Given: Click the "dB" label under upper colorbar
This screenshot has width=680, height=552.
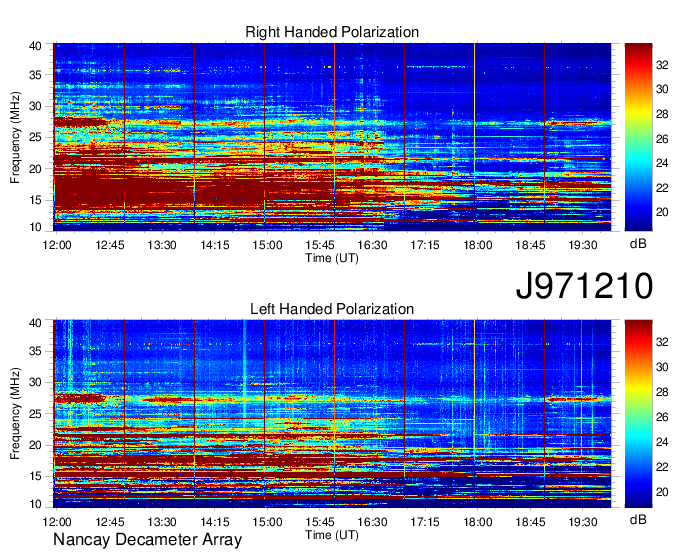Looking at the screenshot, I should pos(638,244).
